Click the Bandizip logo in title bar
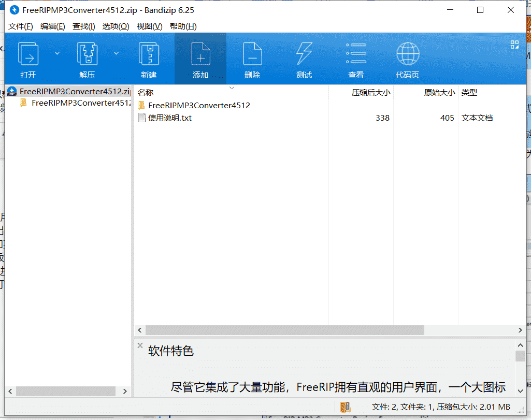The image size is (531, 420). pos(14,10)
